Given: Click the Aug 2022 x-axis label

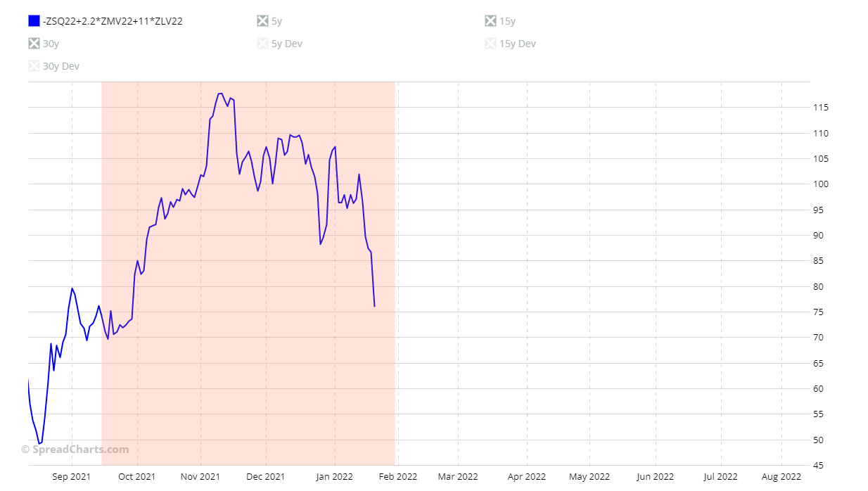Looking at the screenshot, I should click(x=781, y=477).
